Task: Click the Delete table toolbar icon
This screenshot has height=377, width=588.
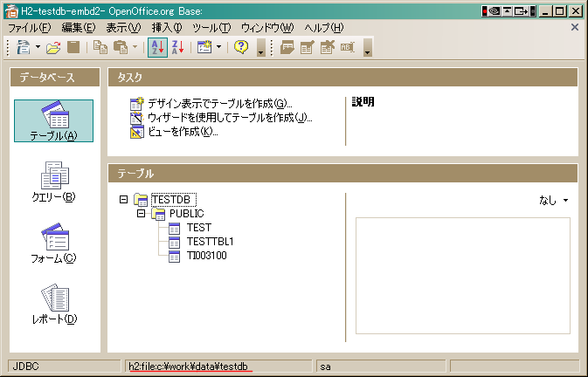Action: [x=328, y=47]
